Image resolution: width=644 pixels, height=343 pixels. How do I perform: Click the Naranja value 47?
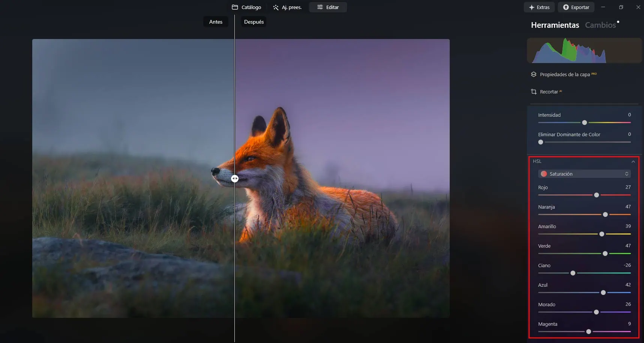628,207
